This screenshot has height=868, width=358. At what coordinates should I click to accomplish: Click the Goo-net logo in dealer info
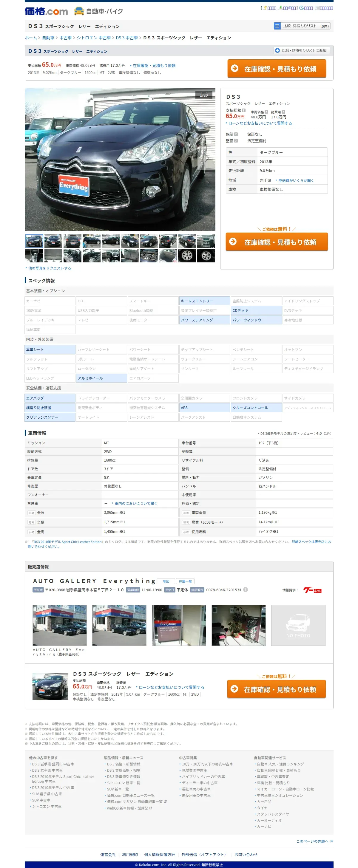[312, 590]
